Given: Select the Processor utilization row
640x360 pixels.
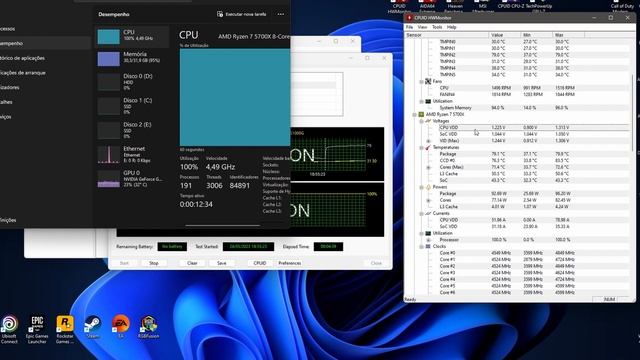Looking at the screenshot, I should (x=533, y=240).
